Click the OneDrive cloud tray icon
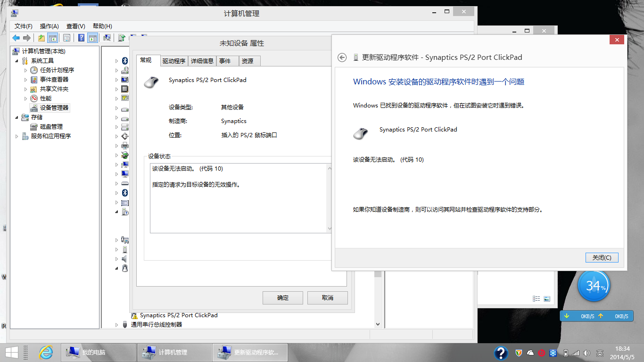Screen dimensions: 644x362 point(530,353)
